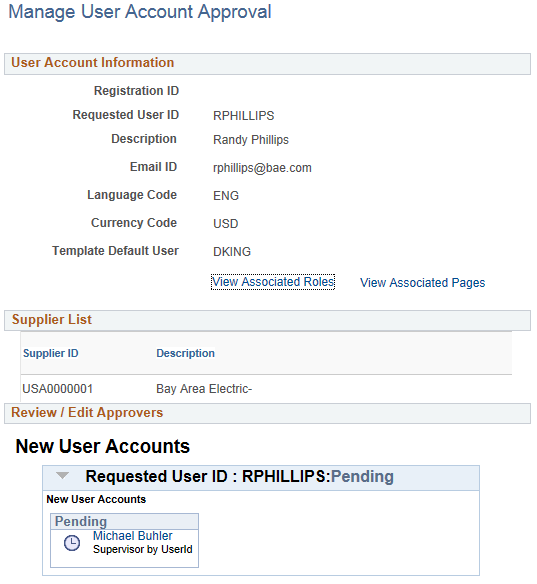Click the RPHILLIPS requested user ID value
The width and height of the screenshot is (537, 584).
click(x=244, y=116)
